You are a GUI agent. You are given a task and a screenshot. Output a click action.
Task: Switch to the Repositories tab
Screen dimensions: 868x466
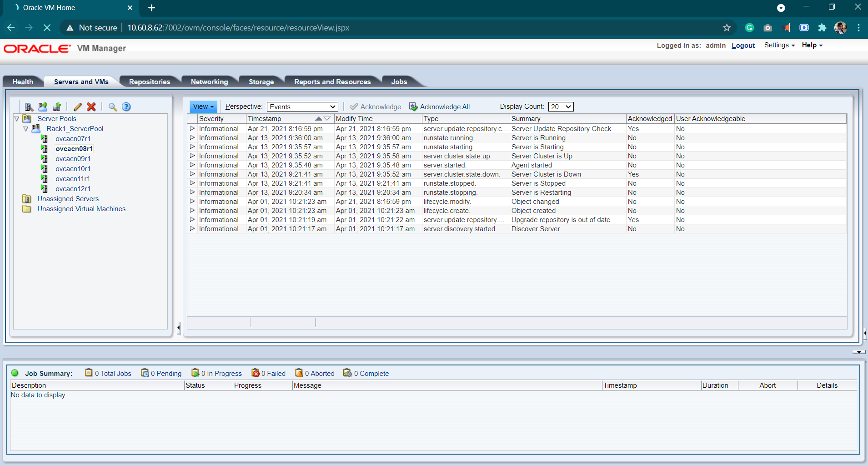click(150, 82)
